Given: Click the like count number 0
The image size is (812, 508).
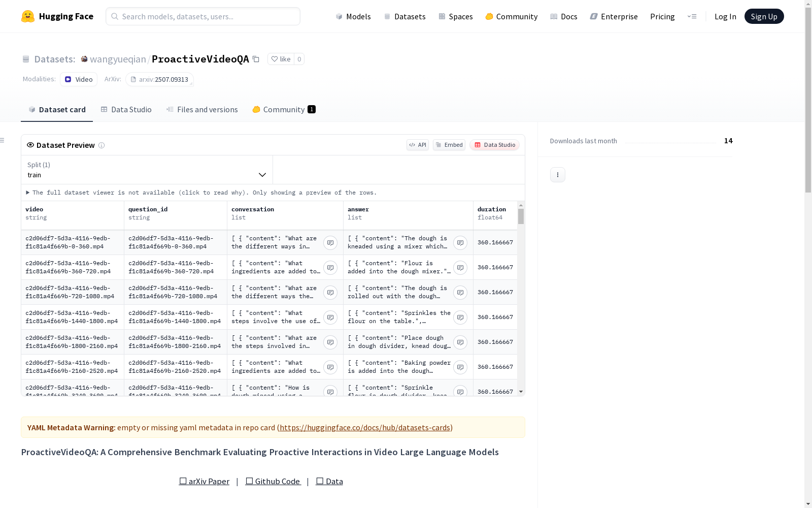Looking at the screenshot, I should click(299, 59).
